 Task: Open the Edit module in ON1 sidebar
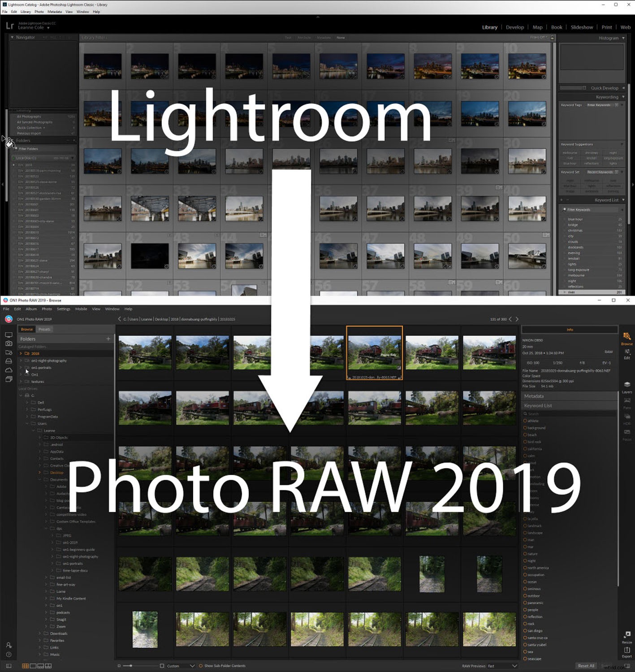[x=626, y=352]
